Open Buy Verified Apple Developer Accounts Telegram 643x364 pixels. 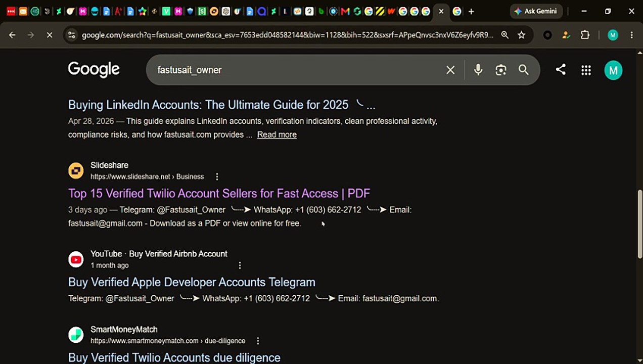pyautogui.click(x=192, y=282)
